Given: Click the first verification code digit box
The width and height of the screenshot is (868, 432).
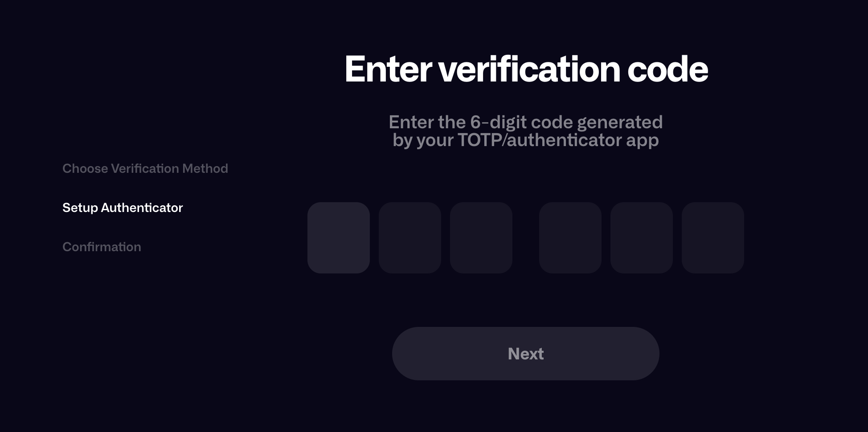Looking at the screenshot, I should pos(339,238).
